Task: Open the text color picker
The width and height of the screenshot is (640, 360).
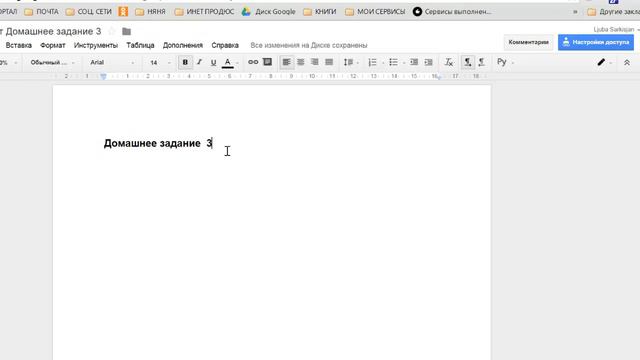Action: (x=228, y=62)
